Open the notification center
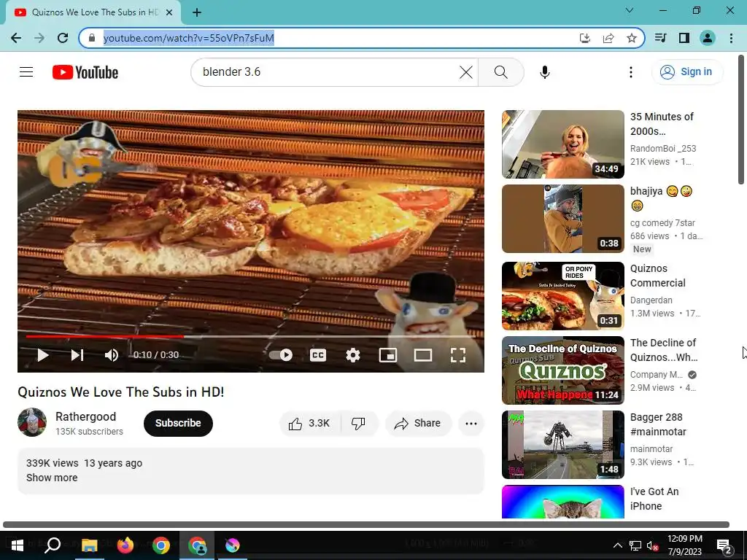Viewport: 747px width, 560px height. (724, 545)
